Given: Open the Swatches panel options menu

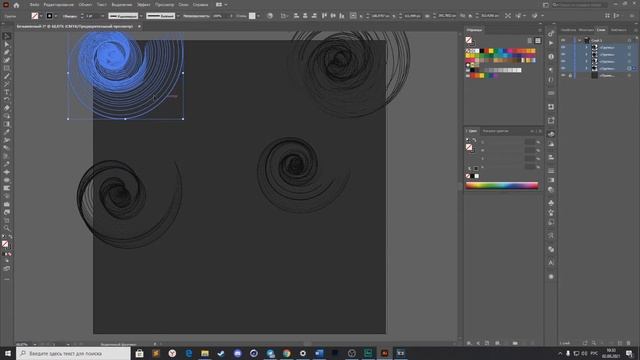Looking at the screenshot, I should [540, 30].
